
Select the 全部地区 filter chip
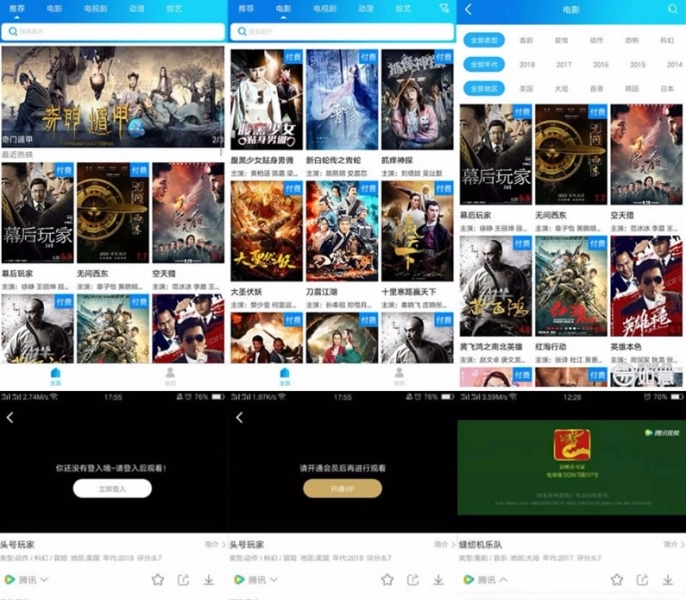484,88
